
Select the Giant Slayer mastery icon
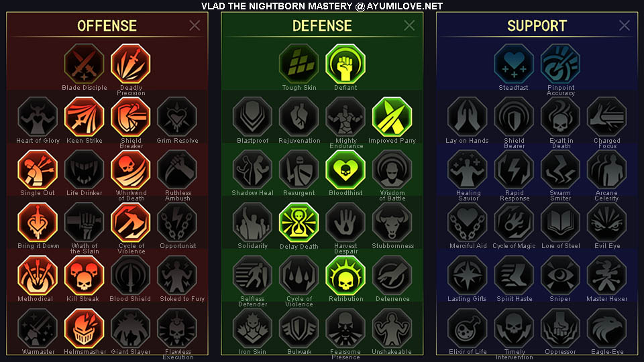(x=131, y=328)
